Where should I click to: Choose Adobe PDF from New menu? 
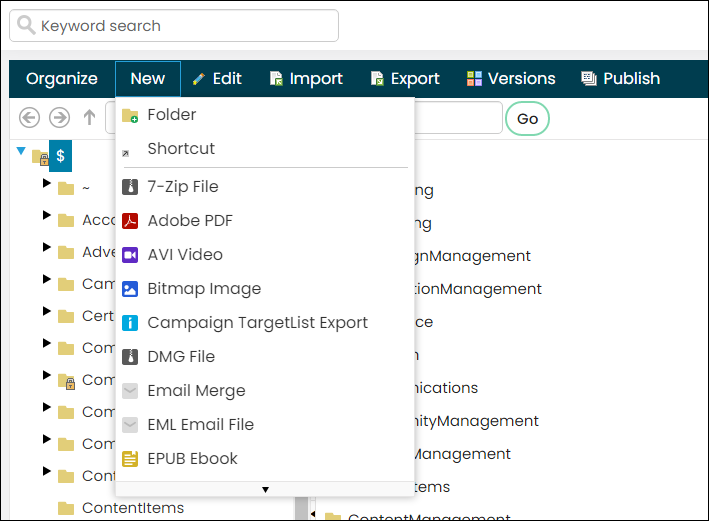coord(265,221)
